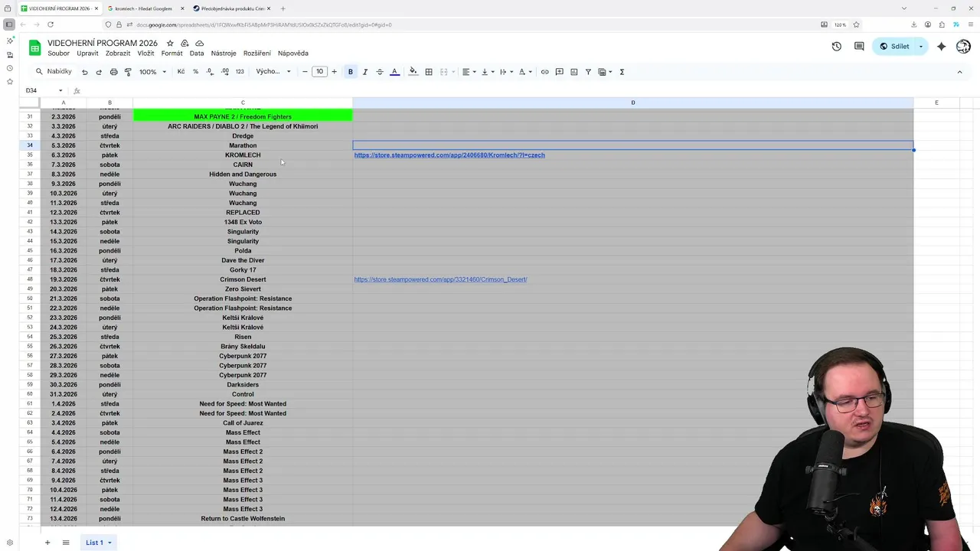This screenshot has height=551, width=980.
Task: Open the filter views dropdown
Action: click(x=605, y=72)
